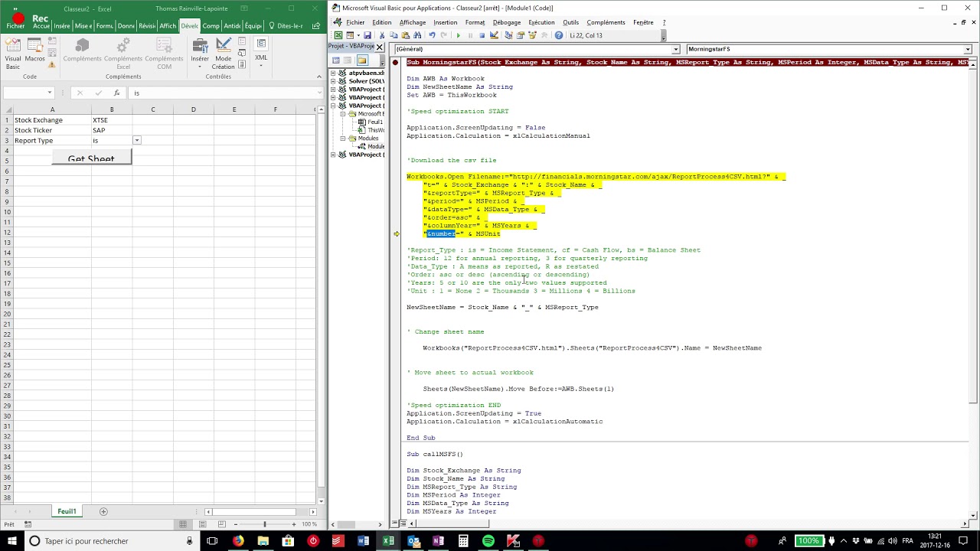Select cell B2 containing SAP
This screenshot has width=980, height=551.
tap(112, 130)
